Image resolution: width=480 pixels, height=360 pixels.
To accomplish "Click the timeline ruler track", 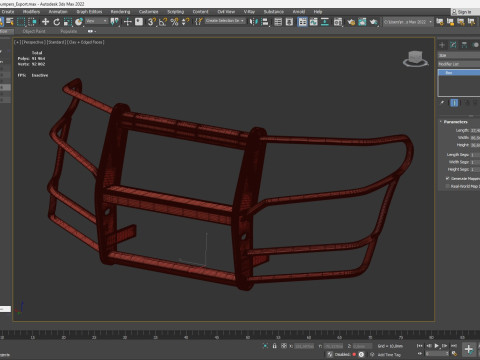I will [x=240, y=335].
